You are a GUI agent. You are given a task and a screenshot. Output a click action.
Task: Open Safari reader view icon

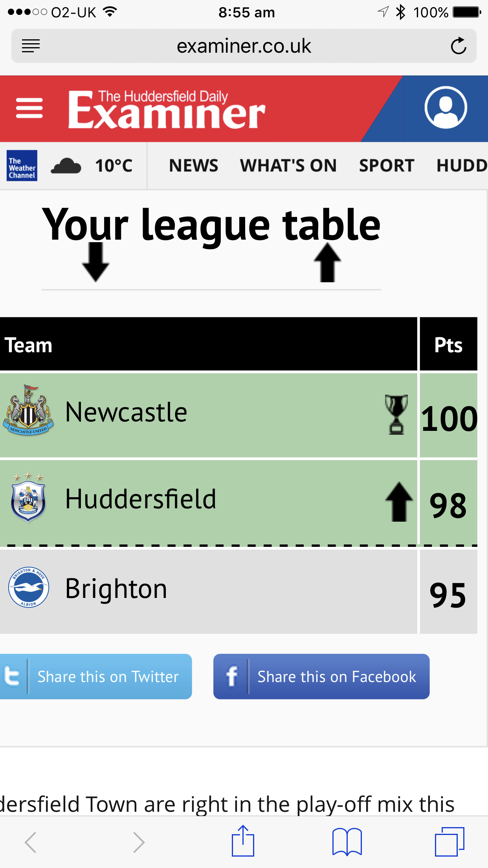31,46
